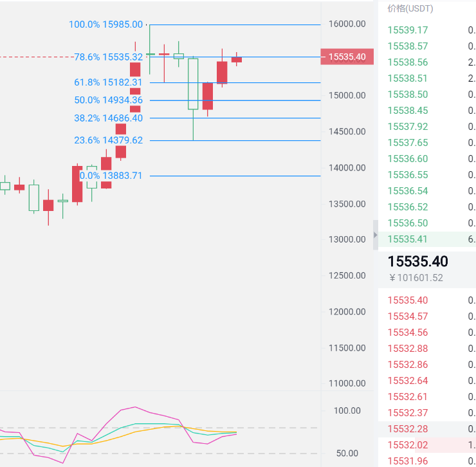Click bid price 15534.57 in order book
Image resolution: width=476 pixels, height=467 pixels.
coord(408,316)
